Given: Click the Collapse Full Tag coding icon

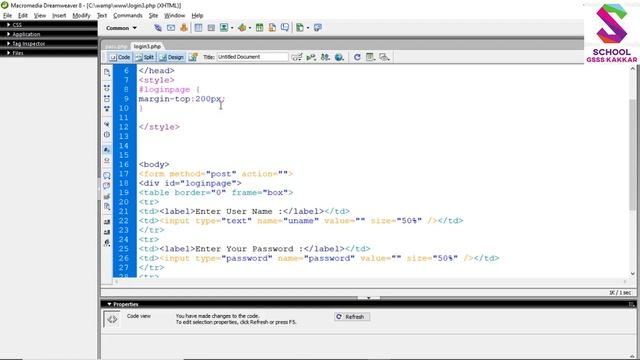Looking at the screenshot, I should tap(107, 88).
